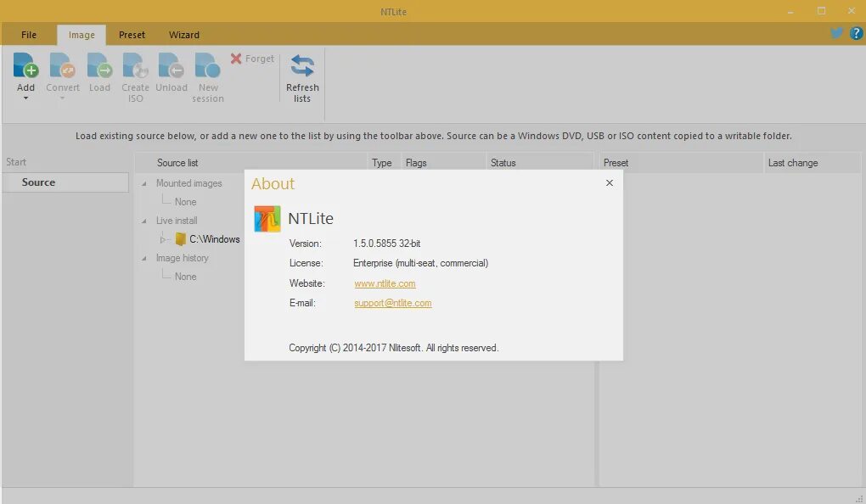Click None under Image history
Viewport: 866px width, 504px height.
(x=186, y=277)
